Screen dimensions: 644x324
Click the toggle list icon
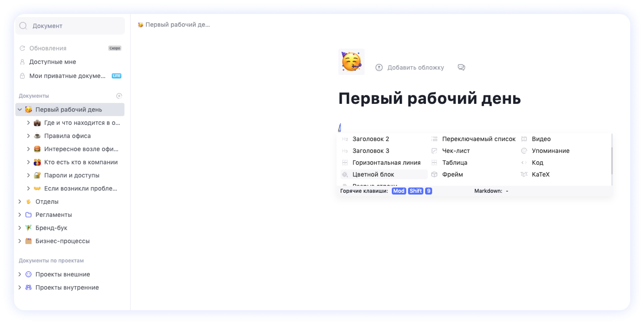(434, 139)
